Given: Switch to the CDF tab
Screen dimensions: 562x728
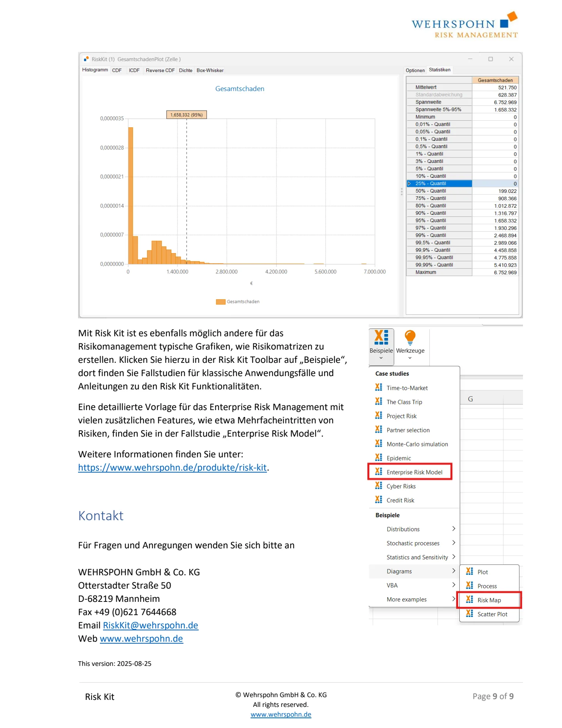Looking at the screenshot, I should [117, 70].
